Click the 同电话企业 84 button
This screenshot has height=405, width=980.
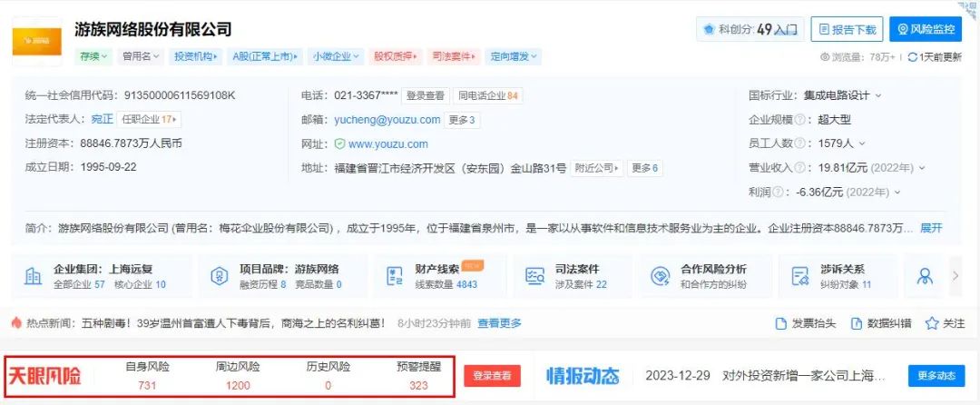[x=488, y=95]
